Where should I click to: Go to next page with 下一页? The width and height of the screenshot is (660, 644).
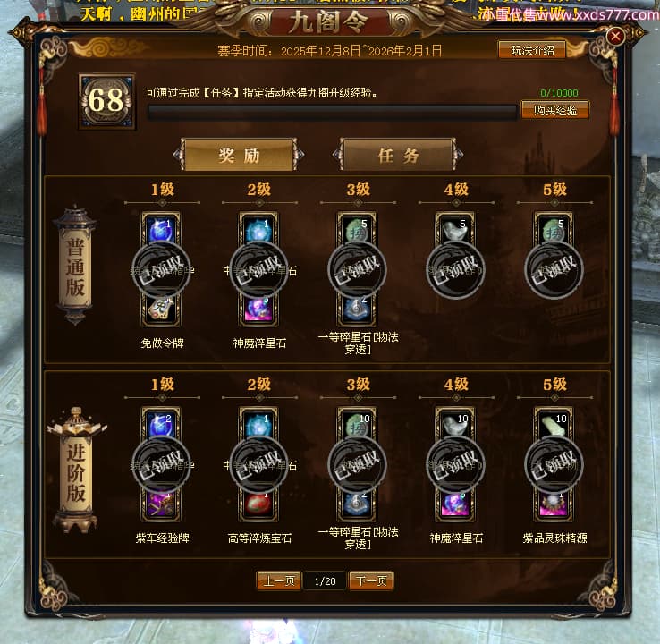(371, 581)
